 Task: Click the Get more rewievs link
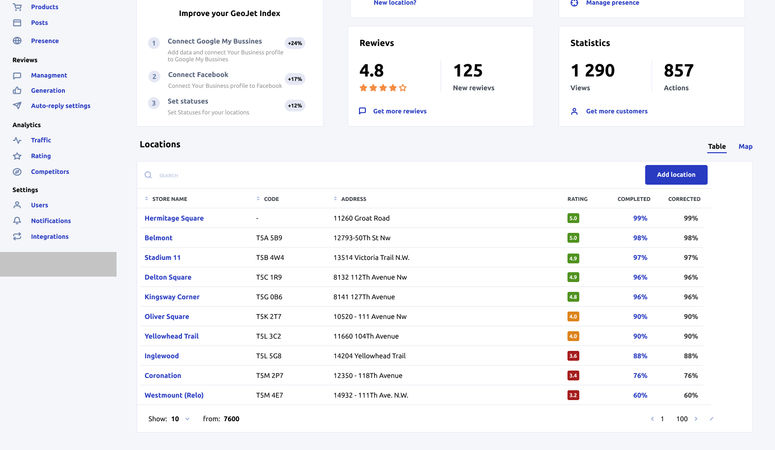point(400,111)
